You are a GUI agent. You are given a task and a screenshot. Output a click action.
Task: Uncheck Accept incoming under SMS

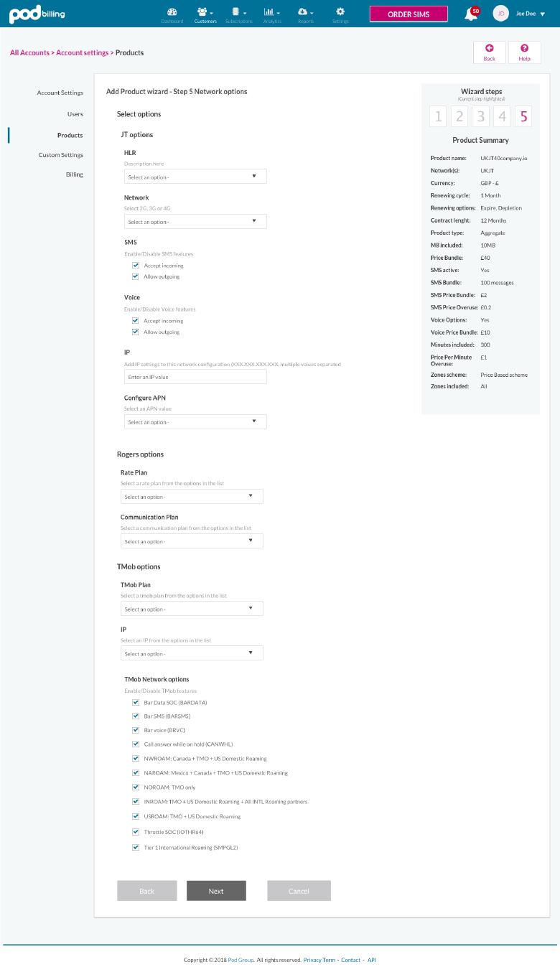[x=136, y=265]
